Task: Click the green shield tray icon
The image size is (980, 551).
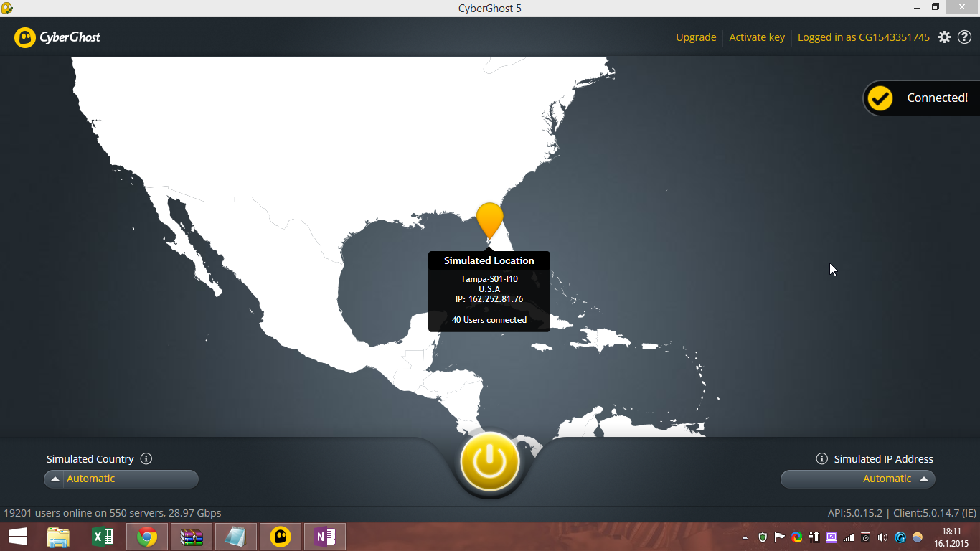Action: click(x=763, y=537)
